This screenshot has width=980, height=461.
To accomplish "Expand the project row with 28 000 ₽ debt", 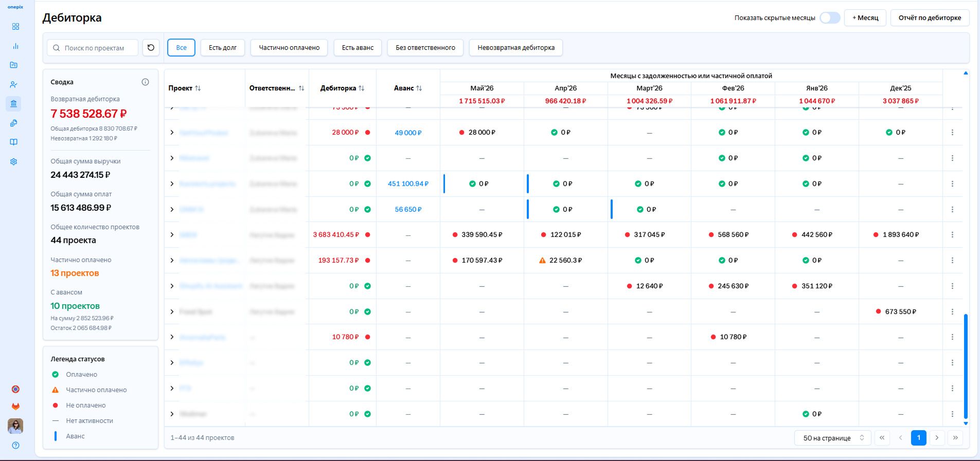I will [x=172, y=133].
